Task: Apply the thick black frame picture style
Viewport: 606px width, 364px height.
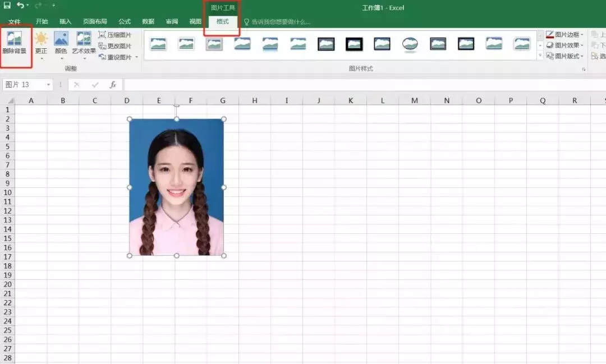Action: point(354,44)
